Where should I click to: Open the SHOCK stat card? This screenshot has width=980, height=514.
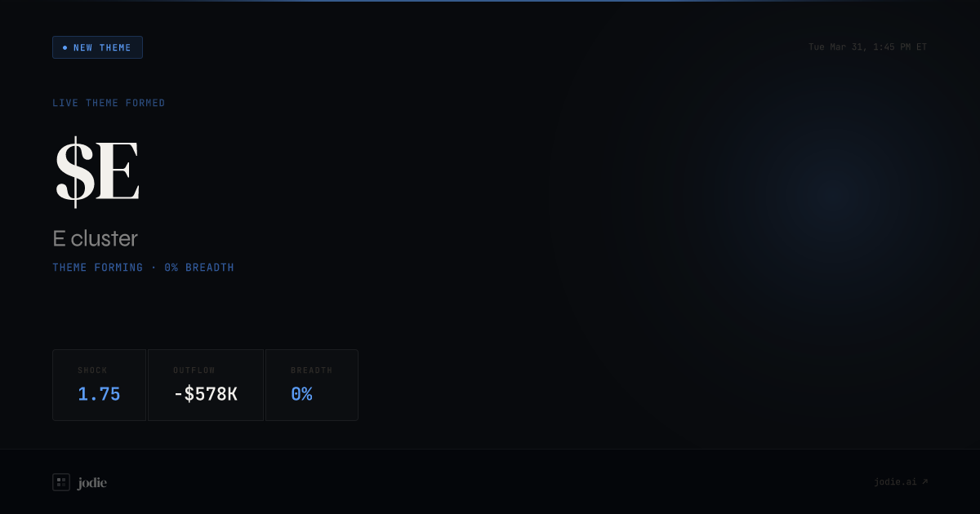coord(99,385)
